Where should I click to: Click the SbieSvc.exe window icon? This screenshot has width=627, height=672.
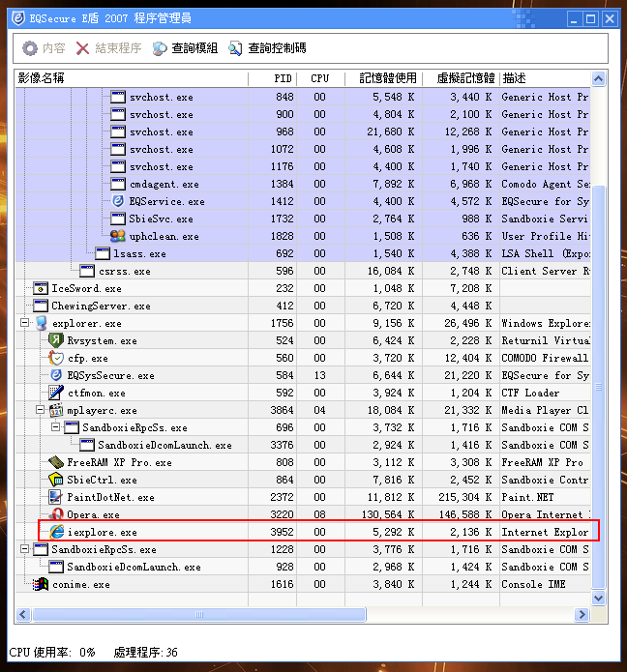[118, 219]
